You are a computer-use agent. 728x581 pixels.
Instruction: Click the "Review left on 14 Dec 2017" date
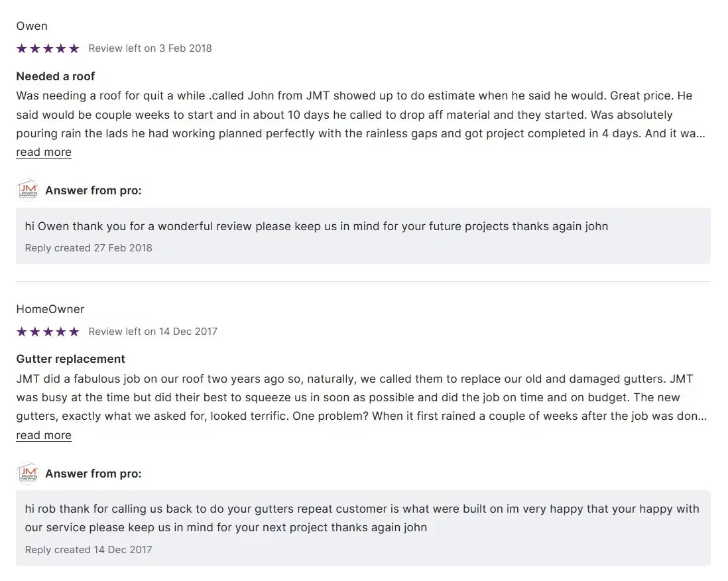click(x=152, y=332)
